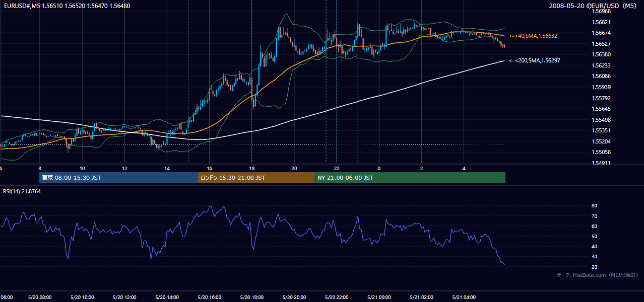Click hour tick 12 under the price chart
The width and height of the screenshot is (644, 302).
point(124,168)
